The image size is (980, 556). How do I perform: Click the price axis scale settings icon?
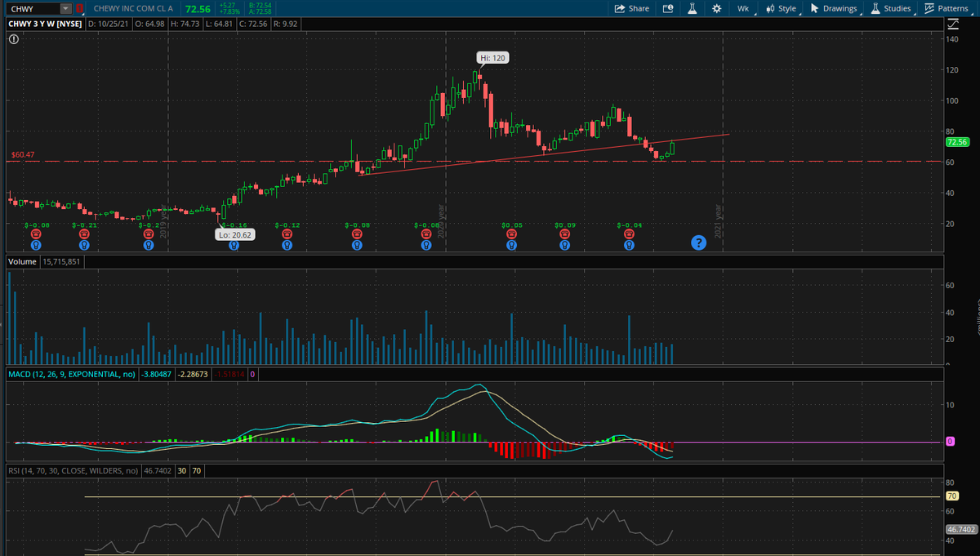click(x=953, y=24)
